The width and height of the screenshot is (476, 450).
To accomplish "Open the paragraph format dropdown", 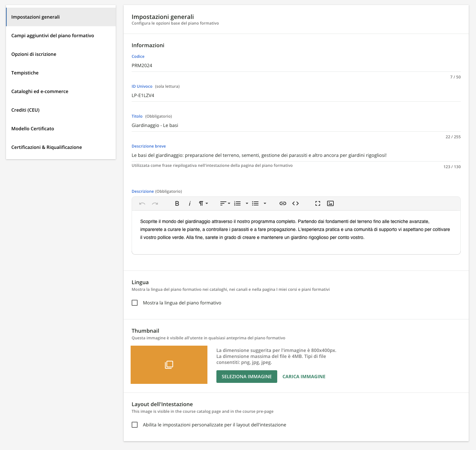I will (x=203, y=203).
